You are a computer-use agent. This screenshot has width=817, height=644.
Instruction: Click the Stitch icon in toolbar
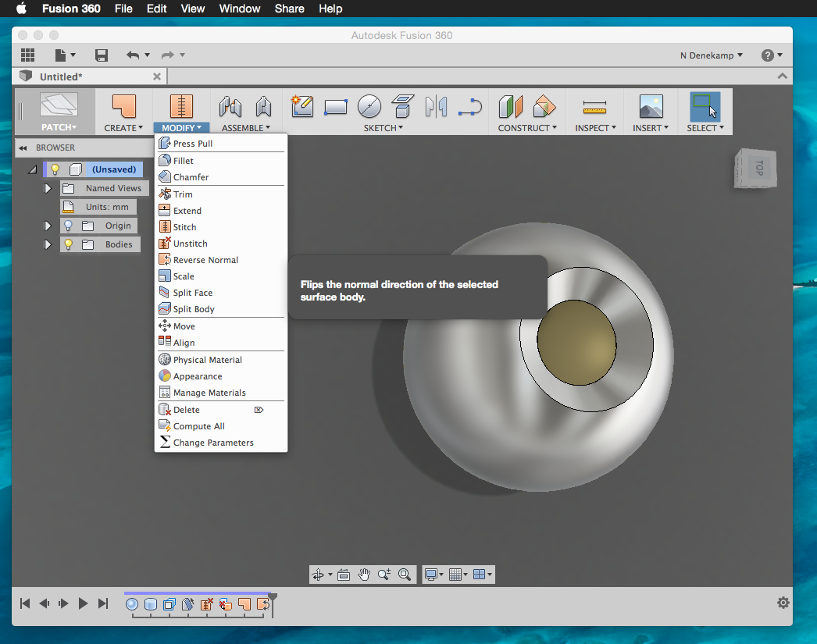(181, 106)
